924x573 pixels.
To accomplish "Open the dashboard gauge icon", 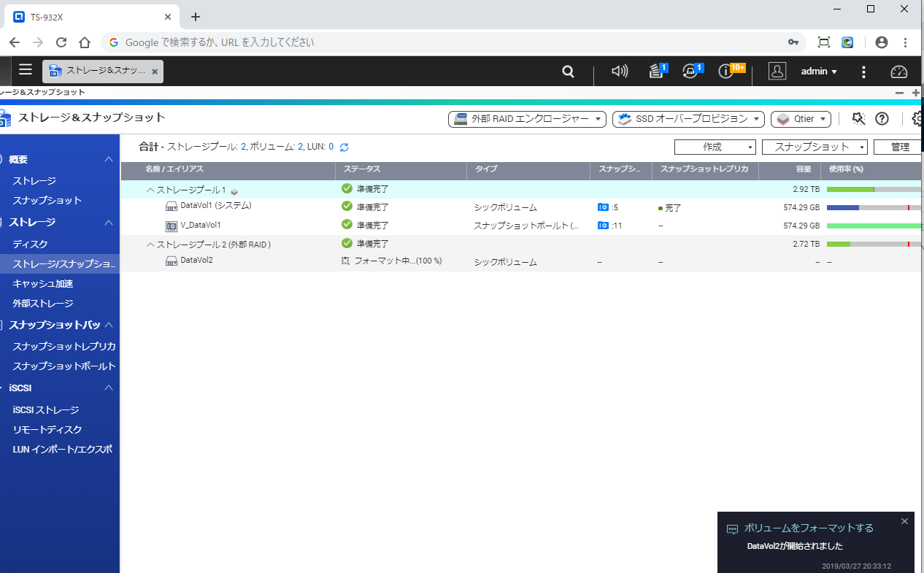I will (898, 72).
